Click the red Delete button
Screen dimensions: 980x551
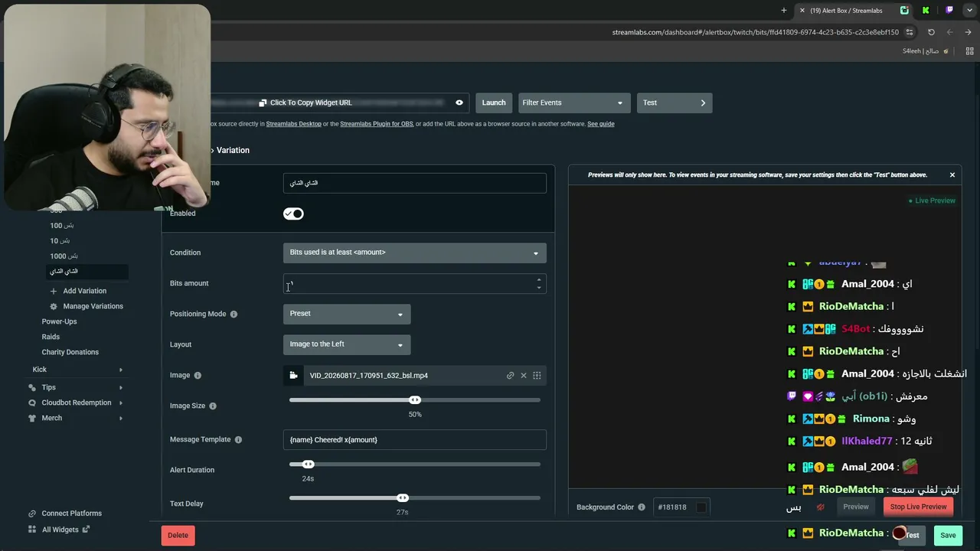tap(178, 535)
